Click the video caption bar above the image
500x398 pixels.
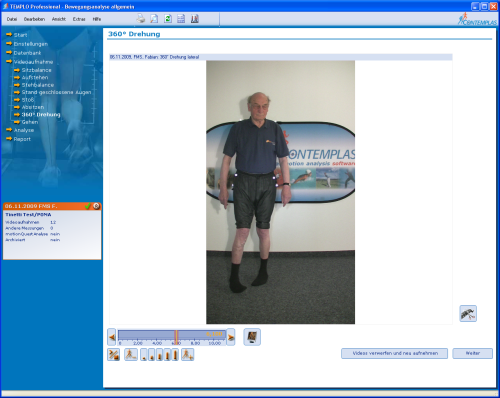click(281, 57)
